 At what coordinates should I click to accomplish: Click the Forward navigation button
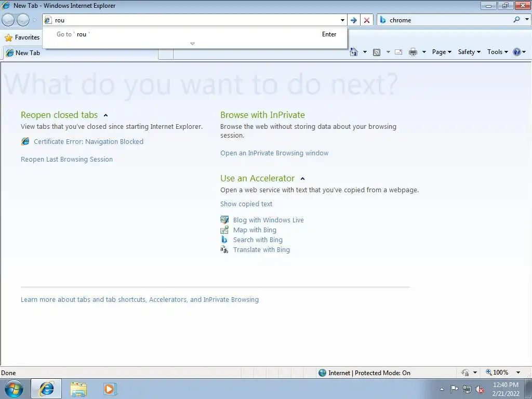(x=23, y=20)
